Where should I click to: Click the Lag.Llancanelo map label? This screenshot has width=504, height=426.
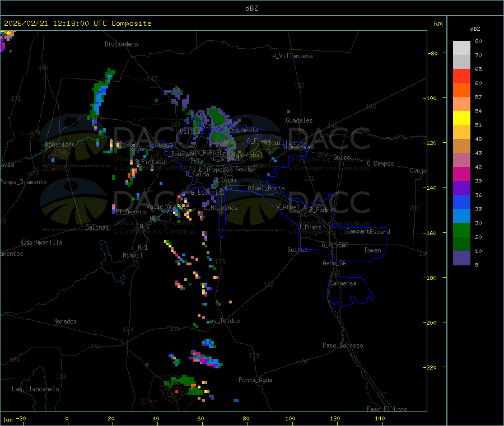(x=35, y=389)
